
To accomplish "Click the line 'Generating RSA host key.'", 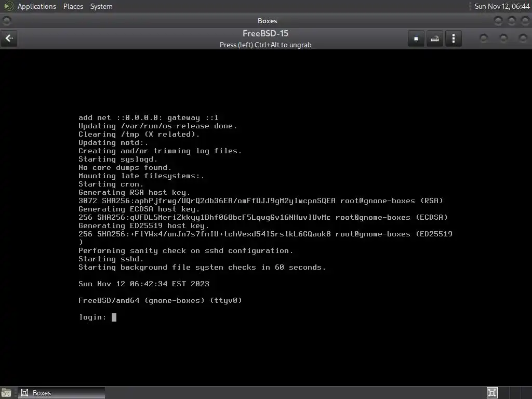I will [x=135, y=192].
